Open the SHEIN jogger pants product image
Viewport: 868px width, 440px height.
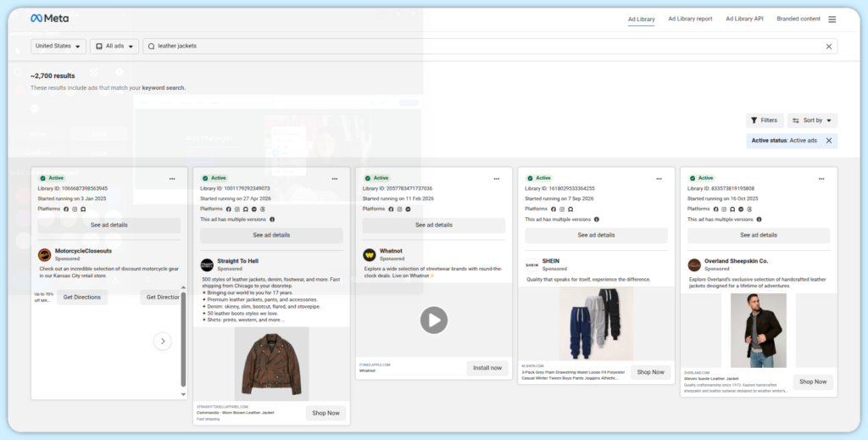pyautogui.click(x=596, y=324)
